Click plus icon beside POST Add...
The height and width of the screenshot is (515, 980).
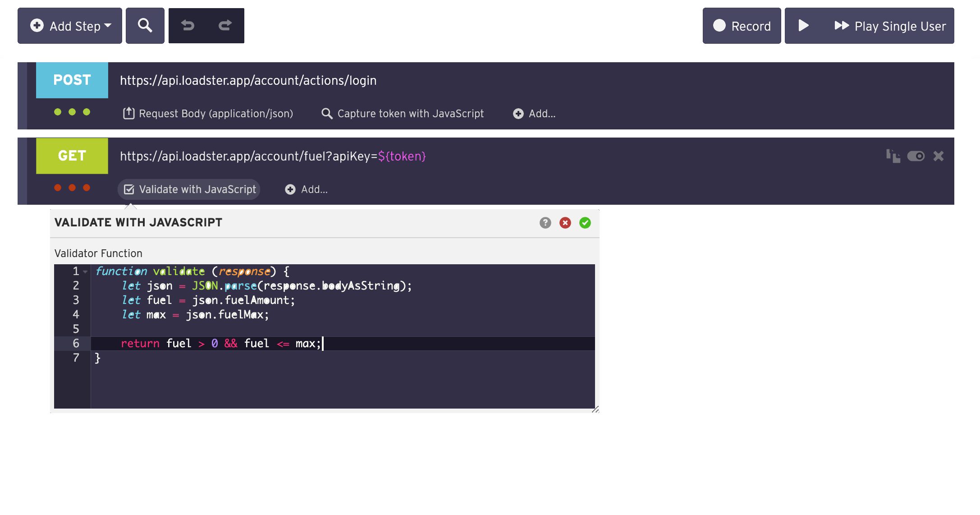518,114
